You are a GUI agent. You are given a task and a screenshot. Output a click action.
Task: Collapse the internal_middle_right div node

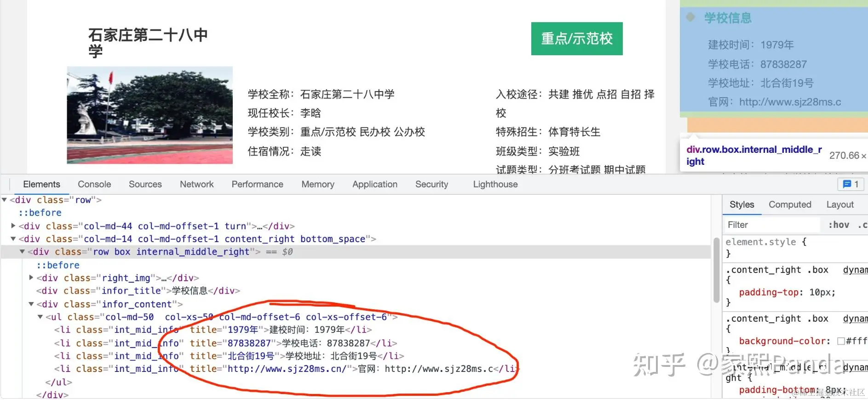[x=22, y=251]
